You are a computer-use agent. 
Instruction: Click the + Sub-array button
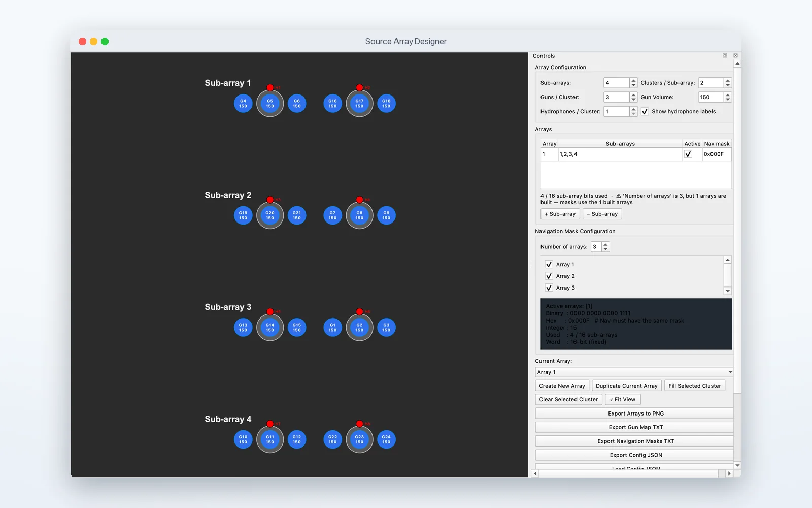tap(560, 214)
